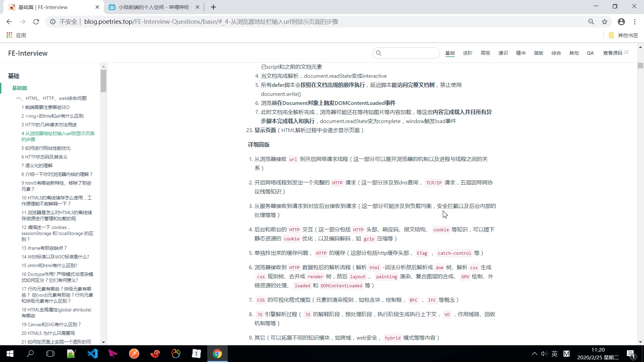Open sidebar section 一、HTML、HTTP、web综合问题
The image size is (644, 362).
pos(51,98)
